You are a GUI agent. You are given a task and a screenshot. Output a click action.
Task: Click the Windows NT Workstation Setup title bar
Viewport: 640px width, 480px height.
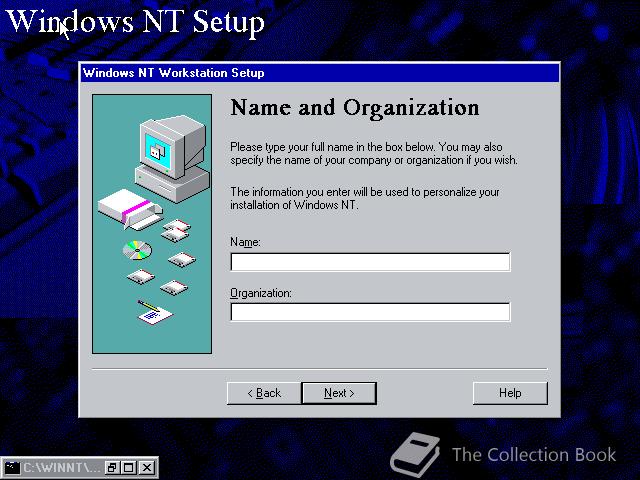click(319, 73)
